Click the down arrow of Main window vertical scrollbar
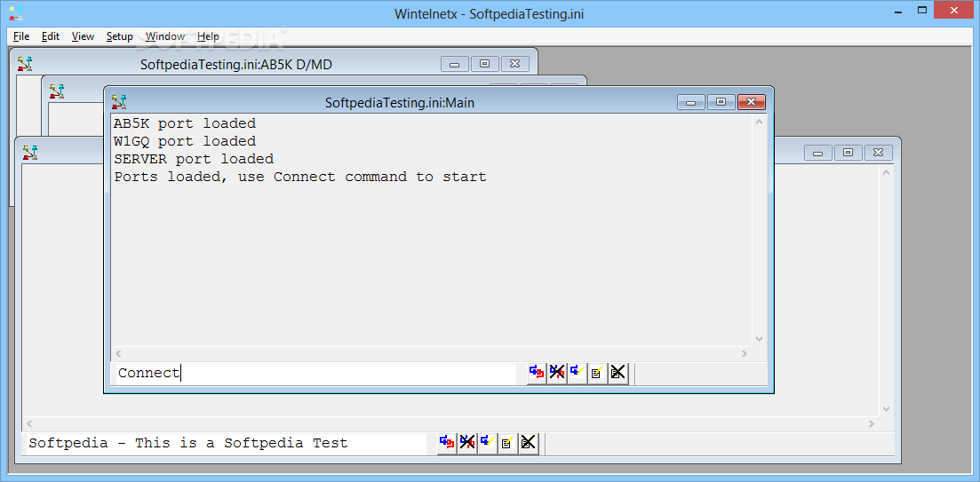980x482 pixels. (760, 339)
